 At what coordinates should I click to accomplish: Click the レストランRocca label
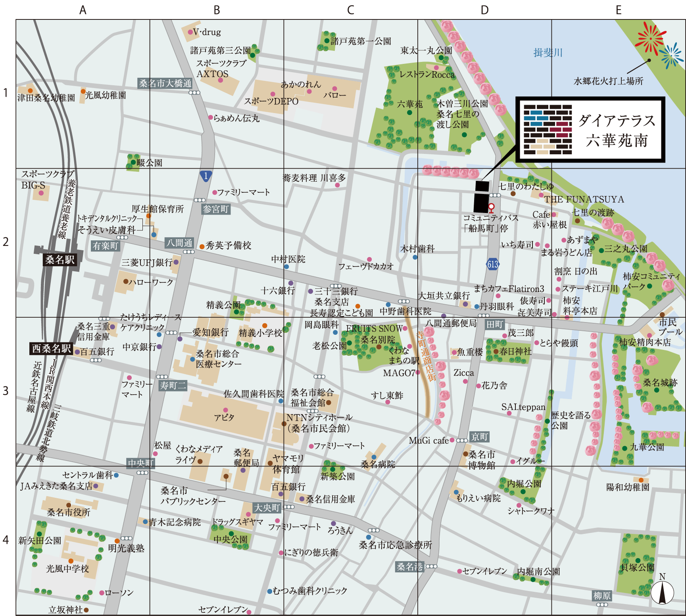coord(427,75)
